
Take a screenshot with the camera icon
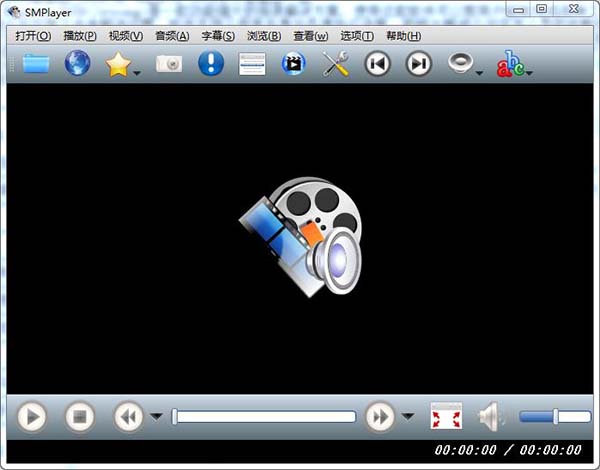(169, 64)
